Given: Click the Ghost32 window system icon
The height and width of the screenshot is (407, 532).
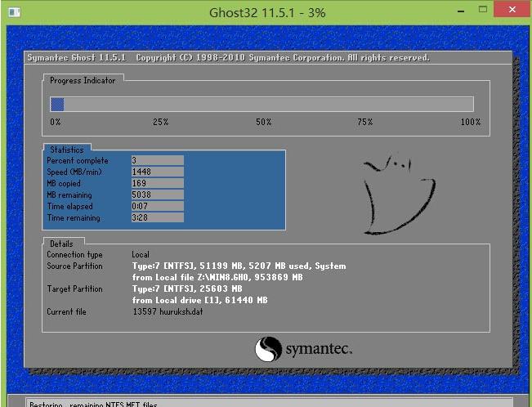Looking at the screenshot, I should (x=12, y=12).
